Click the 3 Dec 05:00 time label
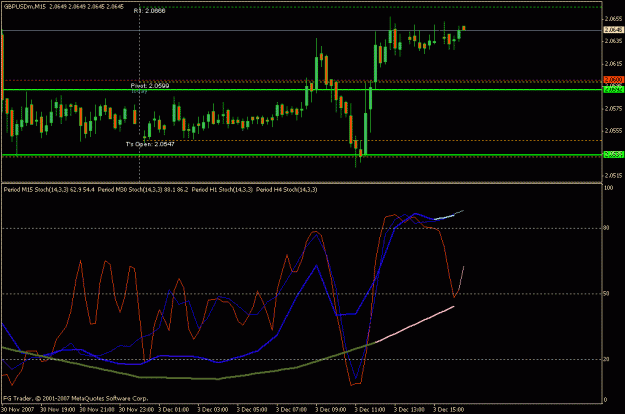The image size is (625, 414). 252,409
